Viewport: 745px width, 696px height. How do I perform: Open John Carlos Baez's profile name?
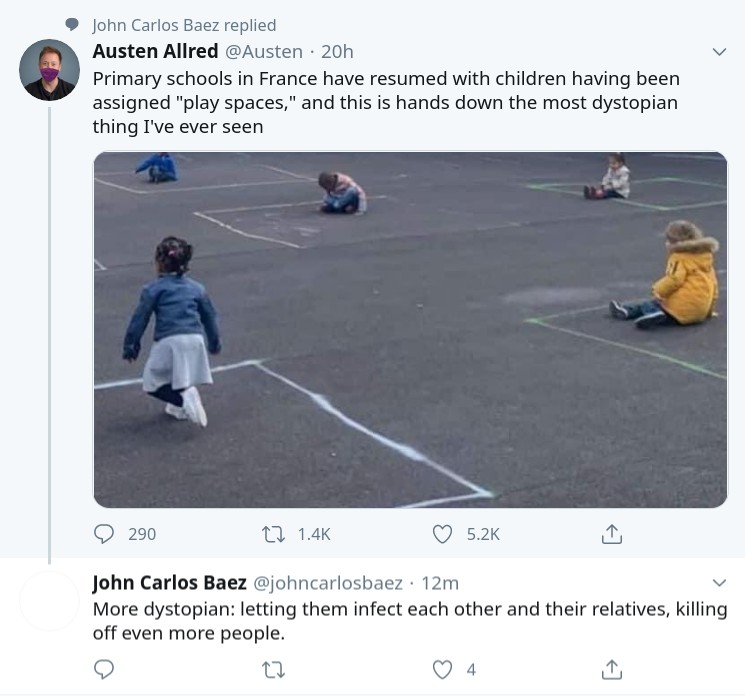(x=169, y=582)
